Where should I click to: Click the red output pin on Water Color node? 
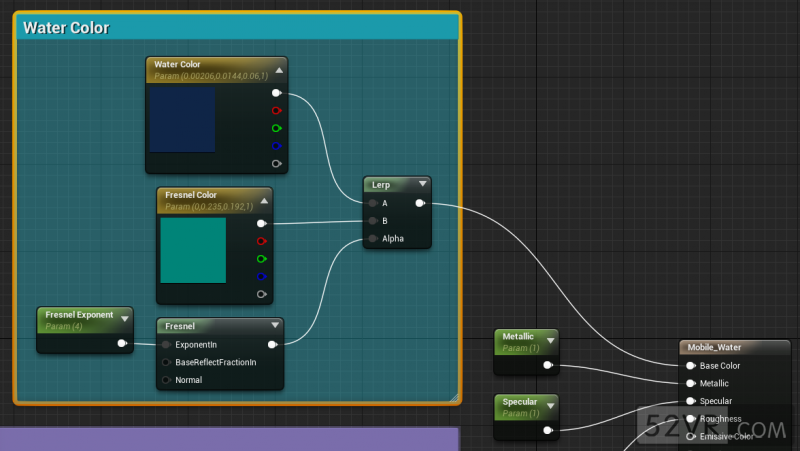(x=276, y=110)
